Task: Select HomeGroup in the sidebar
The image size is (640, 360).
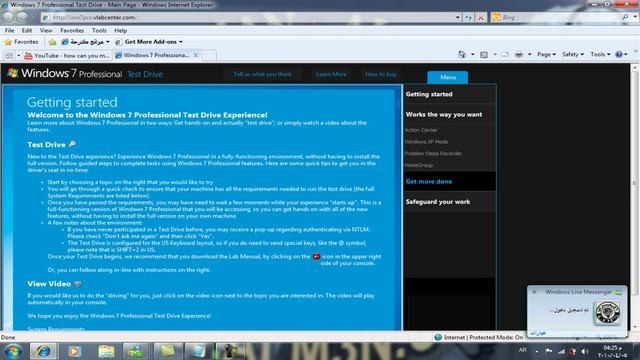Action: click(418, 165)
